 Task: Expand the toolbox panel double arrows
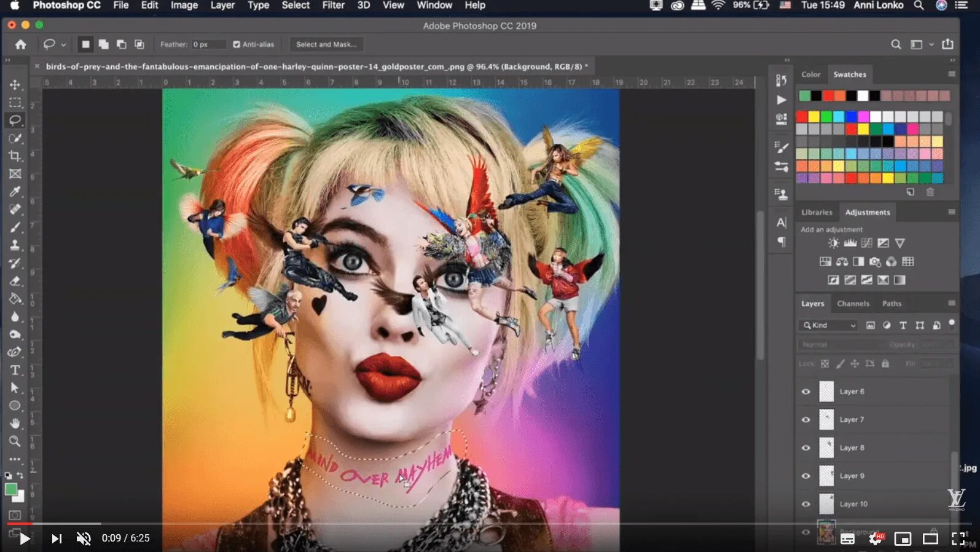tap(7, 60)
